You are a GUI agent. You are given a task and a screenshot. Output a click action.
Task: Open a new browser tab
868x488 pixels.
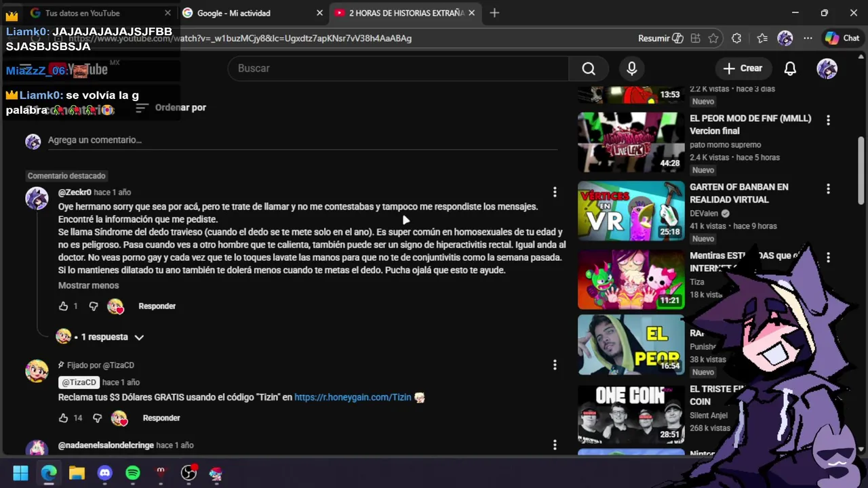494,13
